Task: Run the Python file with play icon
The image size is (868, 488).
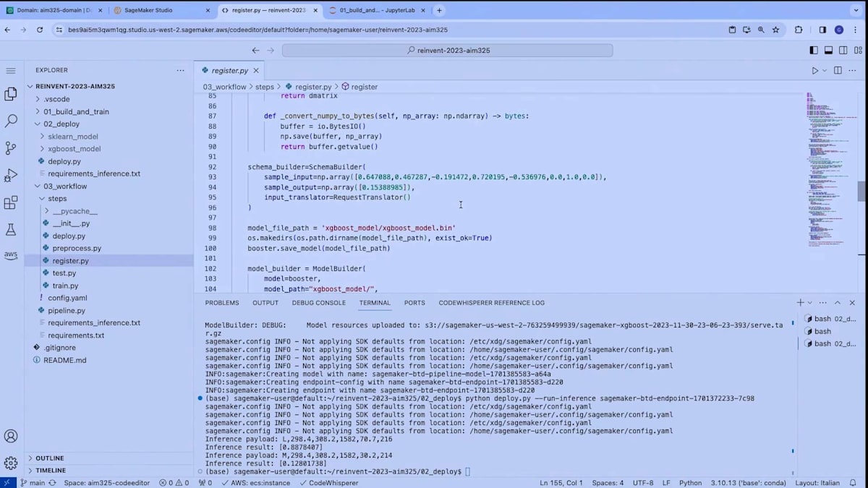Action: click(814, 70)
